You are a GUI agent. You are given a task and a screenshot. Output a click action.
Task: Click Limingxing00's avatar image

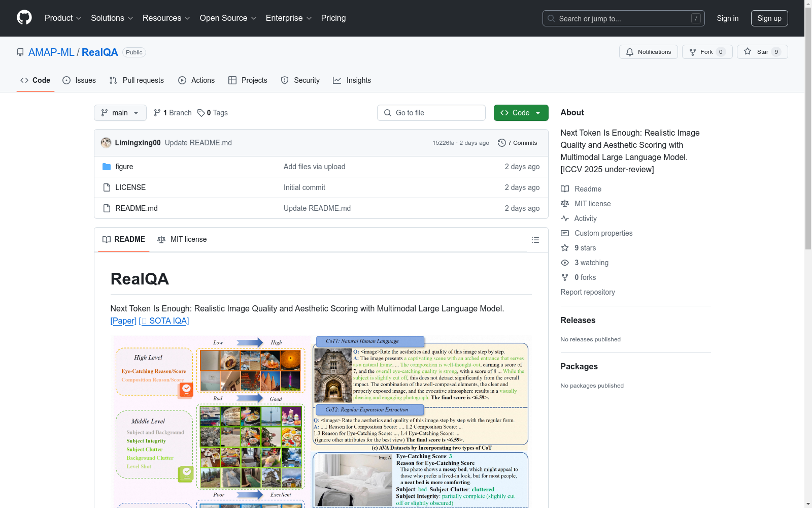(106, 143)
